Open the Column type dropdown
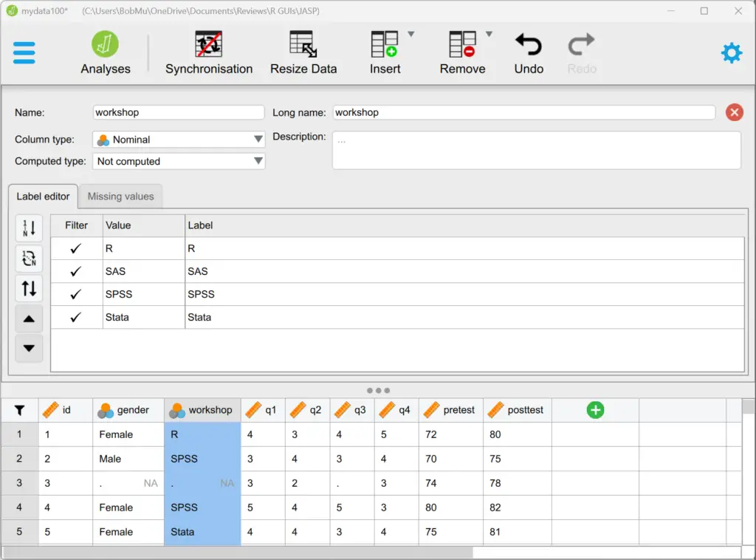 coord(178,139)
